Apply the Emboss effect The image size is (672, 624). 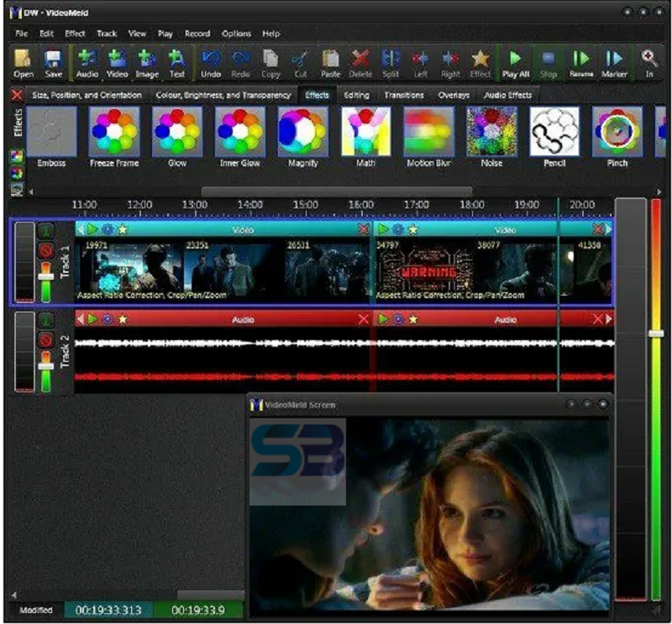[52, 133]
